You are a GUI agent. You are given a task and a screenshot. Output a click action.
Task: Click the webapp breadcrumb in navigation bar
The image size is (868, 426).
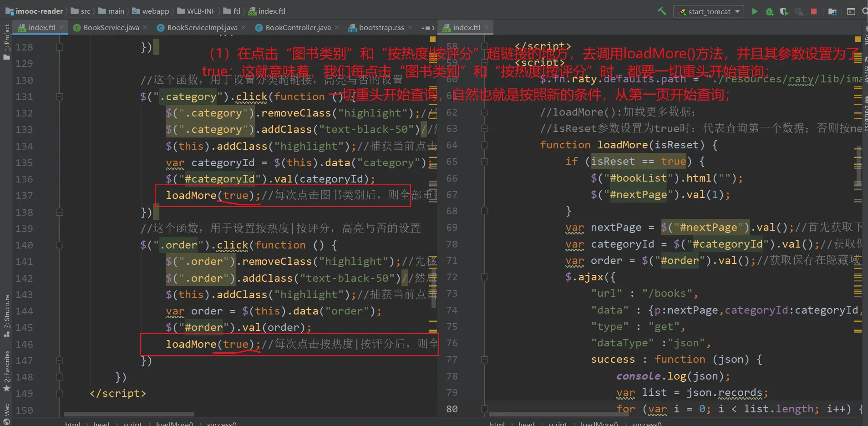click(x=155, y=11)
